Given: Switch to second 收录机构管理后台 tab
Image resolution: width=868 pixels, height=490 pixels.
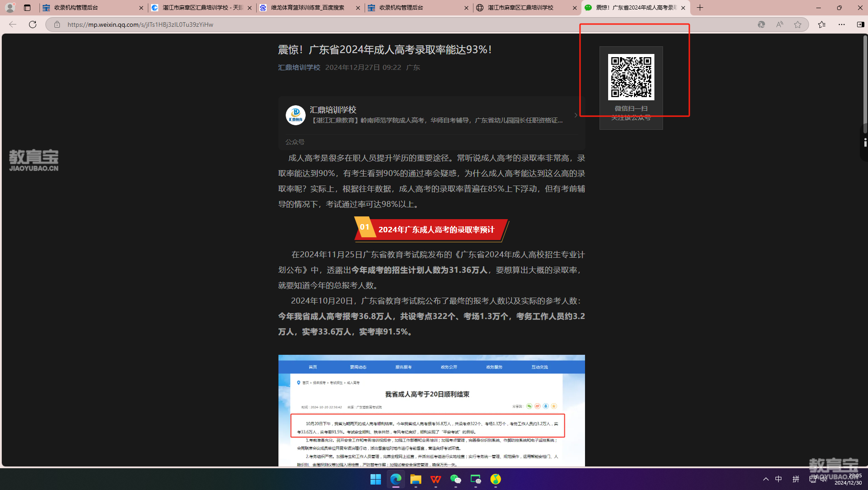Looking at the screenshot, I should pos(419,8).
